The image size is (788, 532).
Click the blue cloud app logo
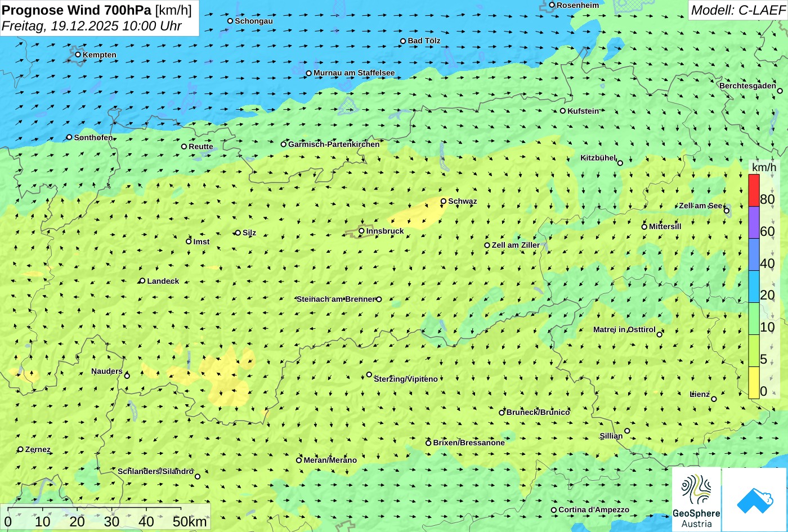pyautogui.click(x=755, y=499)
